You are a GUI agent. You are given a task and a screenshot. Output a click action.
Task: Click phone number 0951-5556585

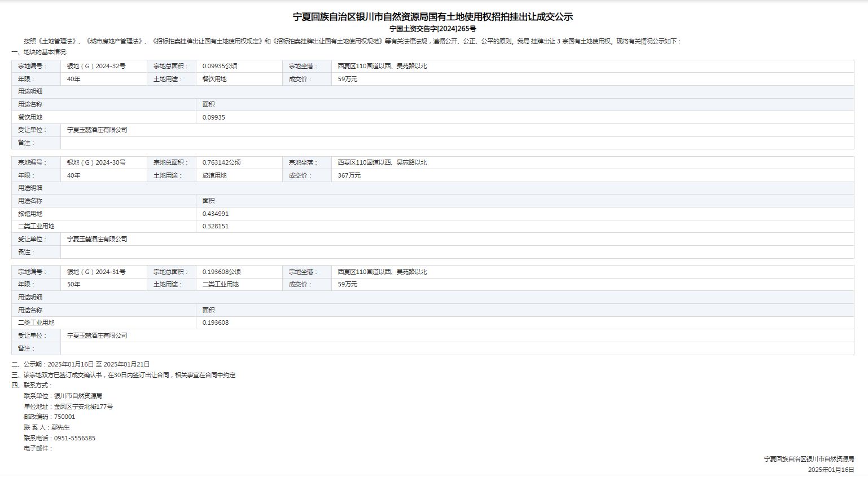pos(74,438)
